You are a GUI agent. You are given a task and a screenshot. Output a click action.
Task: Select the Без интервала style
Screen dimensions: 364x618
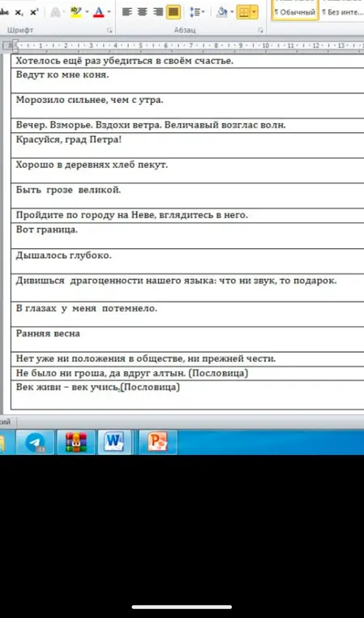tap(342, 10)
